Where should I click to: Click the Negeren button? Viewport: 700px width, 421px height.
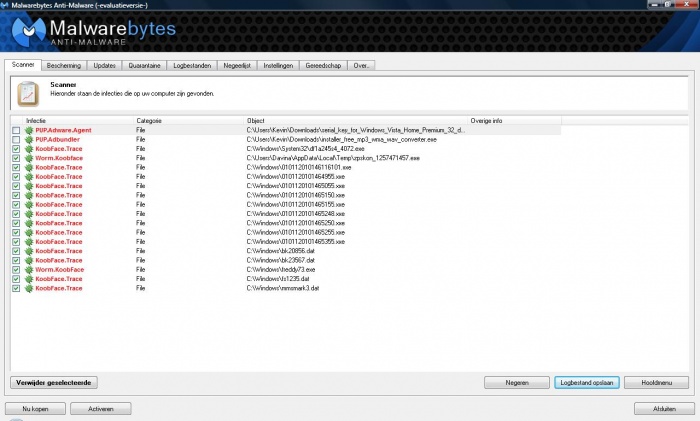pyautogui.click(x=517, y=383)
